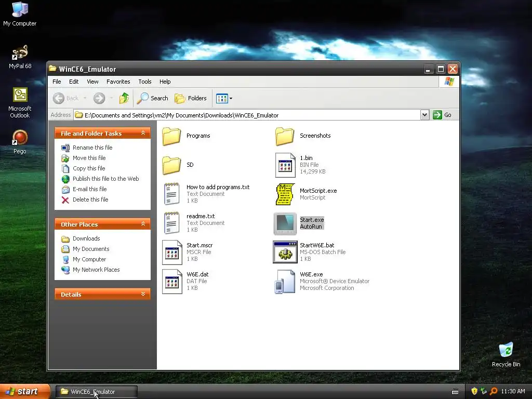Open the Recycle Bin desktop icon
The image size is (532, 399).
click(x=506, y=351)
